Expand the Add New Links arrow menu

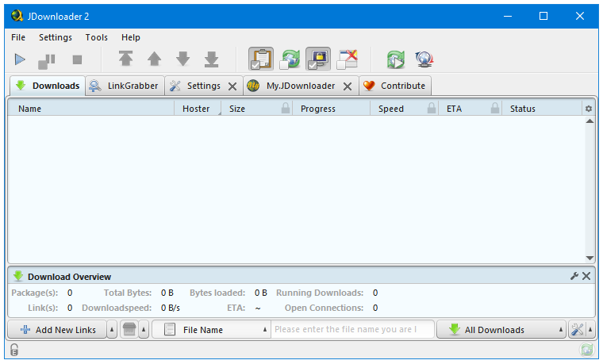[x=111, y=330]
